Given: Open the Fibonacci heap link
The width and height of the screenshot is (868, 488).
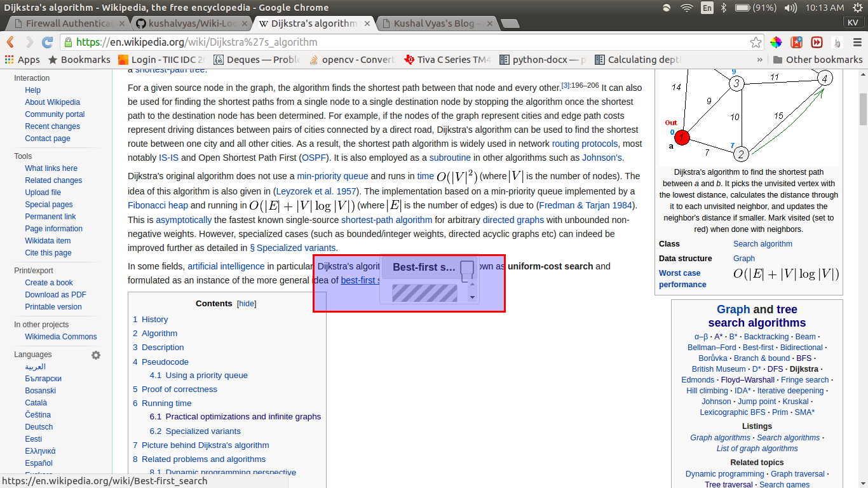Looking at the screenshot, I should click(x=158, y=205).
